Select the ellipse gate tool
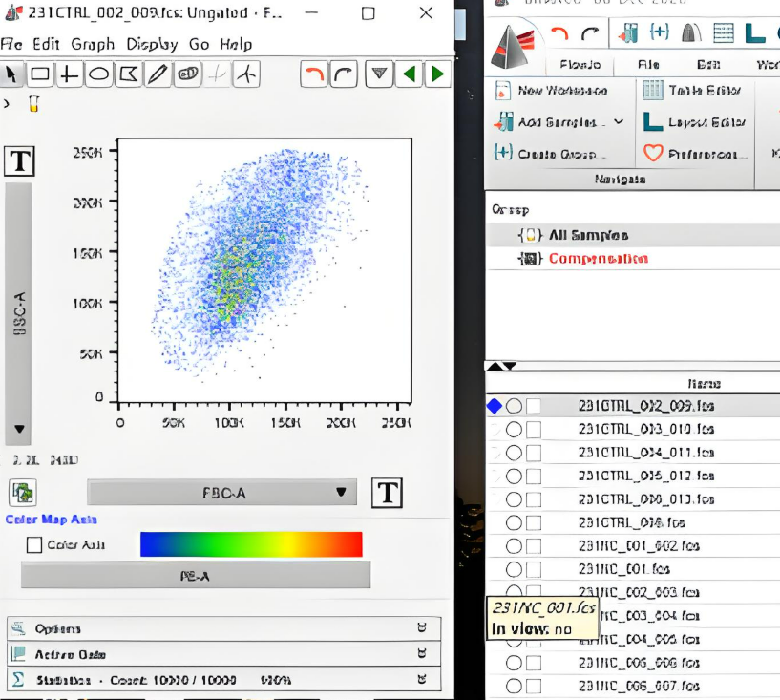The image size is (780, 700). [98, 74]
